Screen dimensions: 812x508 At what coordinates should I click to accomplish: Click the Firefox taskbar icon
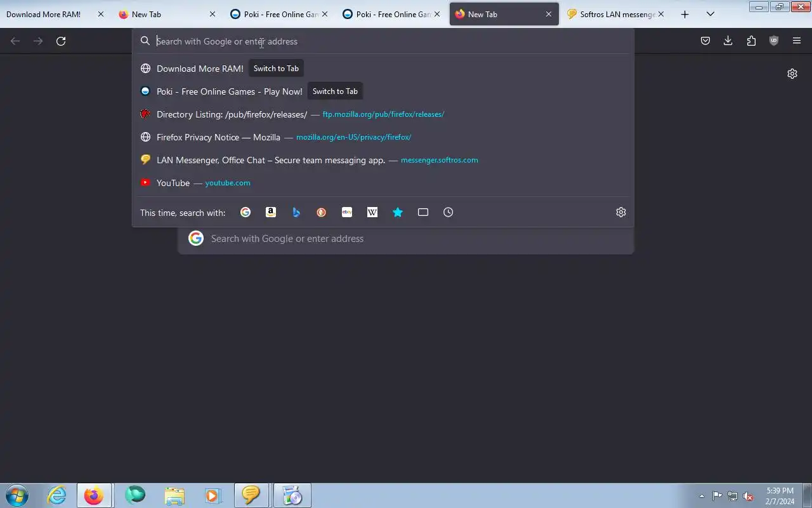(x=94, y=495)
